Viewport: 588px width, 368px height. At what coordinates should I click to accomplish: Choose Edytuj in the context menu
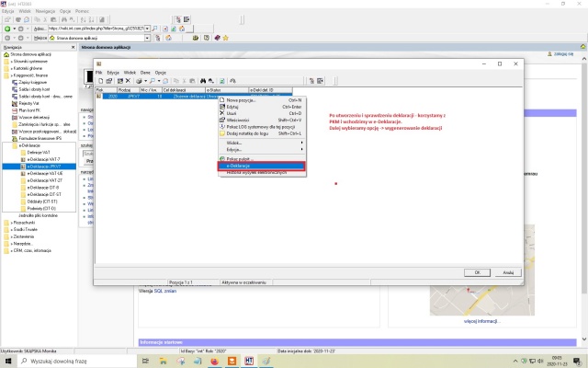262,107
